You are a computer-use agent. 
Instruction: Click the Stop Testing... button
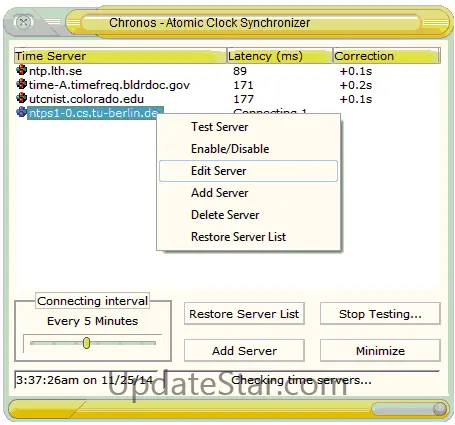(x=380, y=314)
